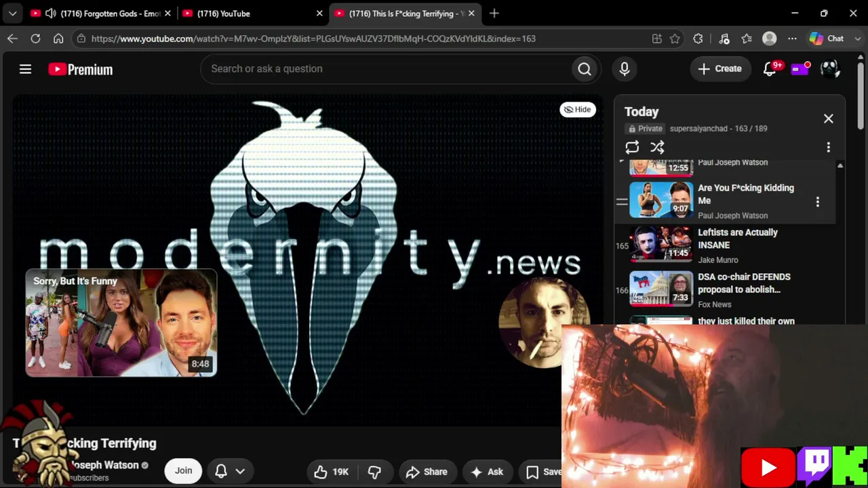This screenshot has width=868, height=488.
Task: Select the This Is F*cking Terrifying tab
Action: coord(405,14)
